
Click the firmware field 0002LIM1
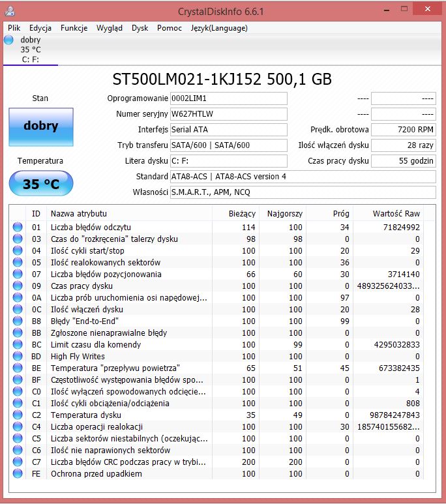[229, 98]
